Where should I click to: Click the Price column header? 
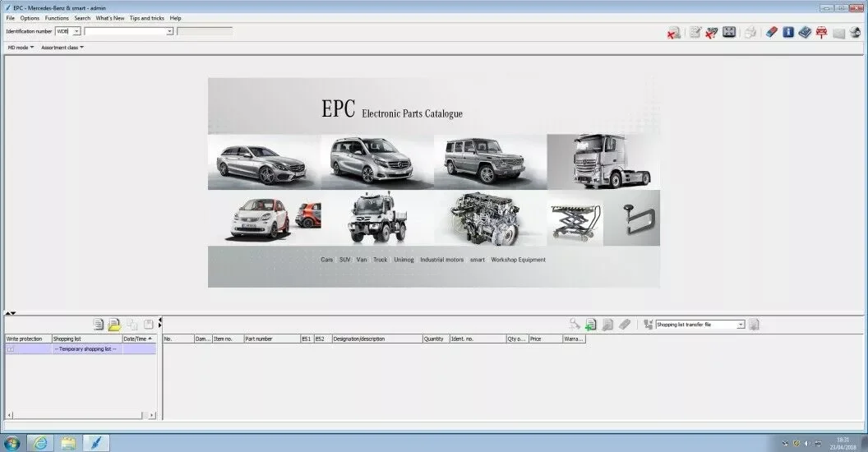point(545,339)
